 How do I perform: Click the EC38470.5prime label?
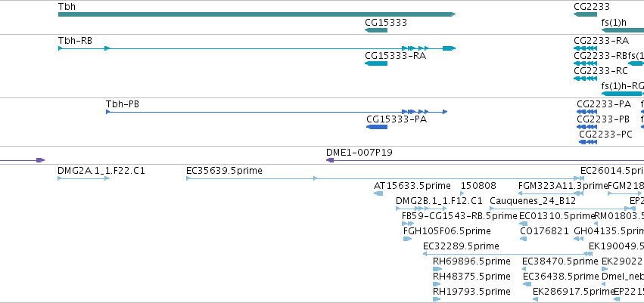[x=560, y=261]
